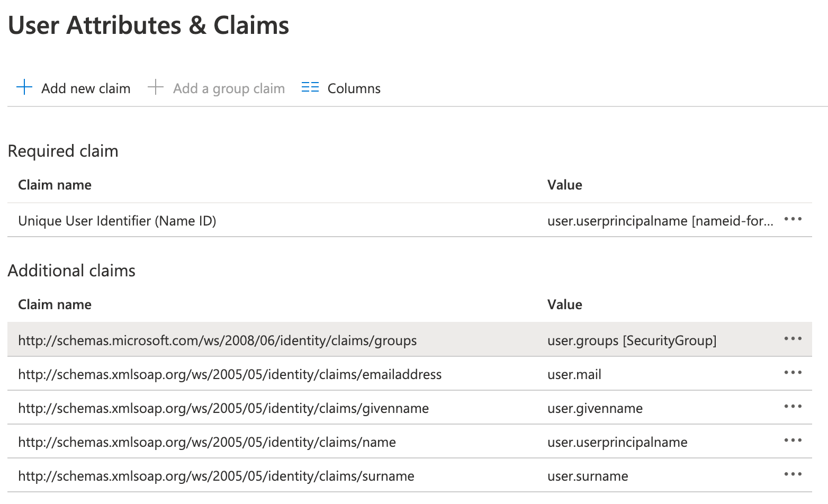Open context menu for Unique User Identifier claim
This screenshot has height=504, width=828.
[793, 219]
